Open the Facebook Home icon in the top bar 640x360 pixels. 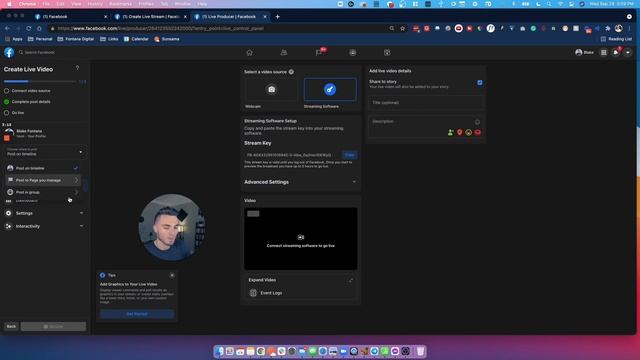coord(249,53)
